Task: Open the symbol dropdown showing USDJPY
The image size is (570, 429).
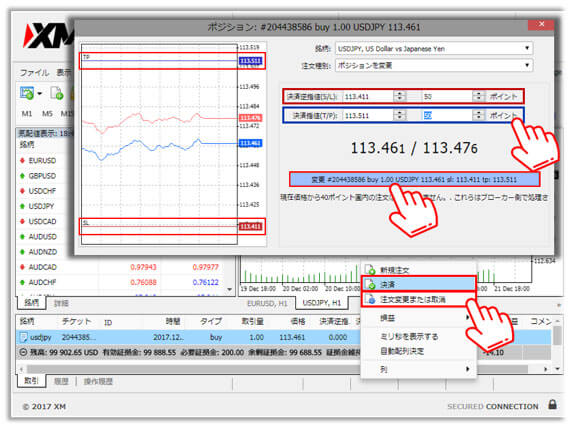Action: pos(434,48)
